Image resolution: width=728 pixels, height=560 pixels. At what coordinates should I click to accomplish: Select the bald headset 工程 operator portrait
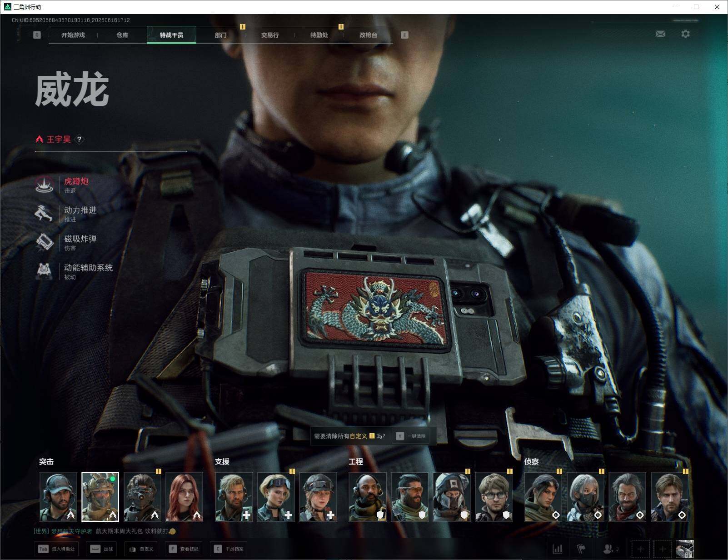[x=368, y=497]
